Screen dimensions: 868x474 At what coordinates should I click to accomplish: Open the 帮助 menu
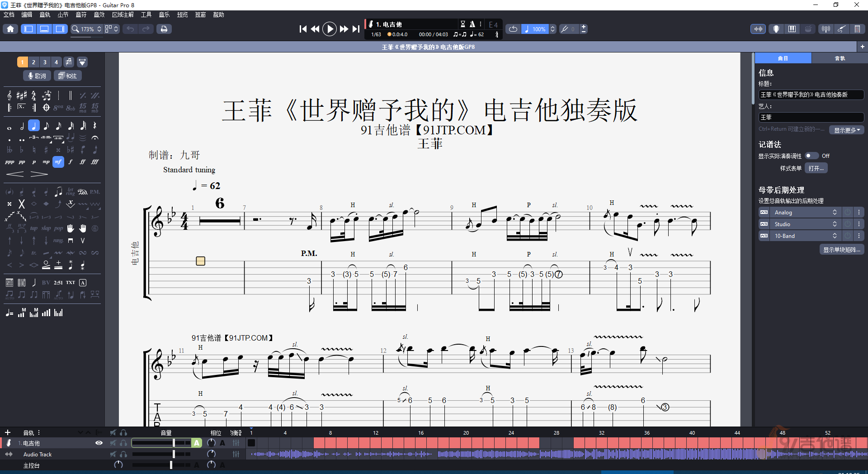pos(219,14)
